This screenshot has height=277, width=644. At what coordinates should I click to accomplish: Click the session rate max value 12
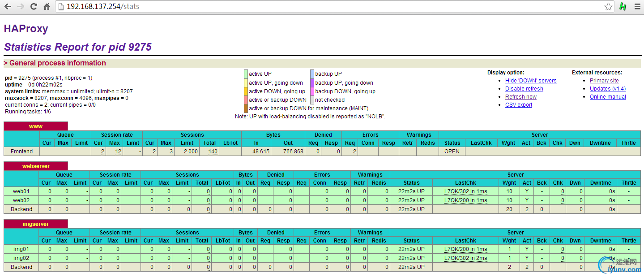click(x=118, y=151)
